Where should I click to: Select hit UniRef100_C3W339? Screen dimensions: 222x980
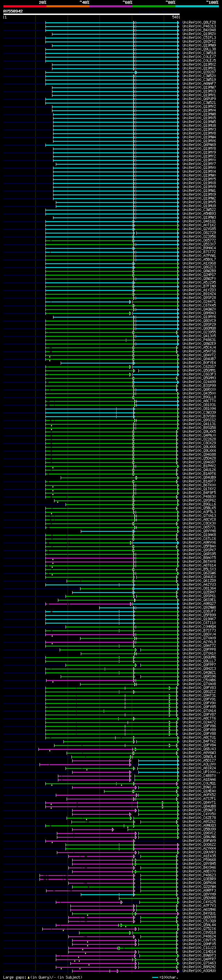[199, 412]
